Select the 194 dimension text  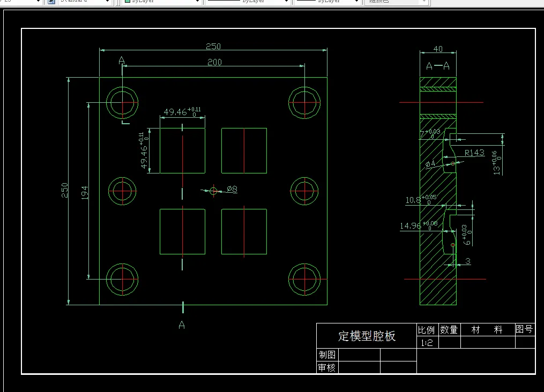point(84,193)
